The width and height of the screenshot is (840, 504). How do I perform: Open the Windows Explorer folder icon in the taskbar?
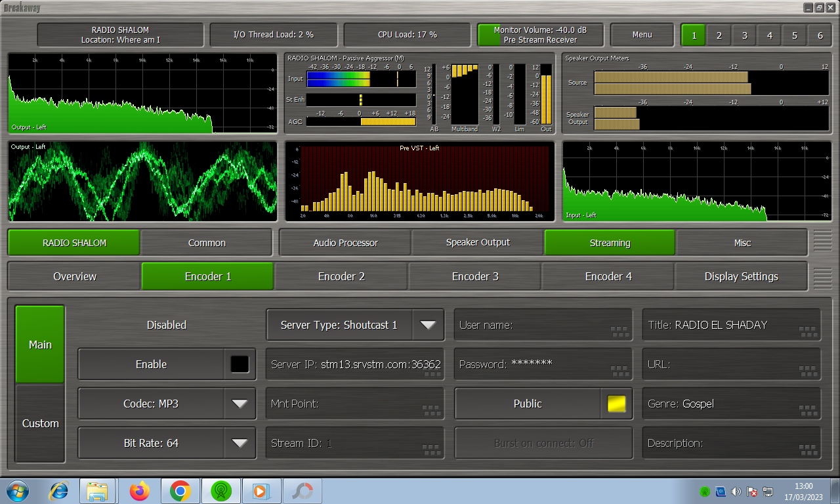pyautogui.click(x=97, y=491)
